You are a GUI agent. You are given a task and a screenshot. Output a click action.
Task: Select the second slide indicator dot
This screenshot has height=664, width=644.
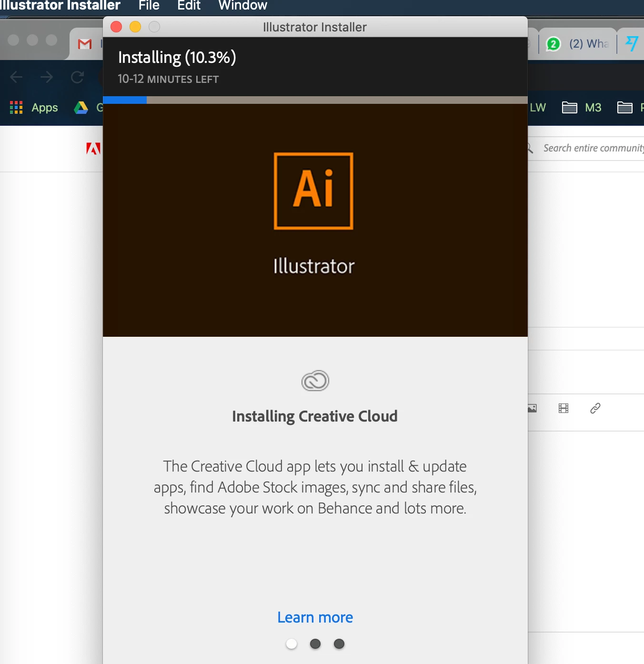(315, 644)
